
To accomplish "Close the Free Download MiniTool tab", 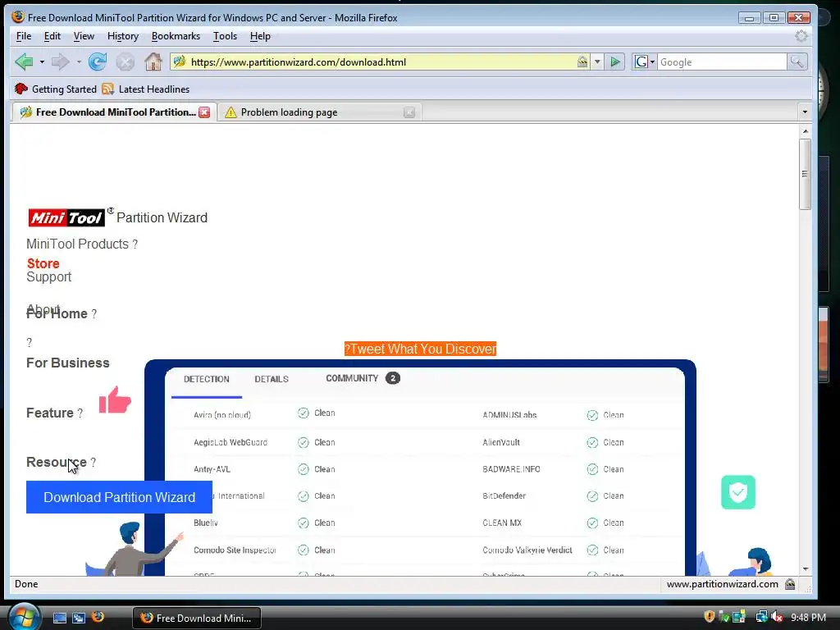I will 204,112.
